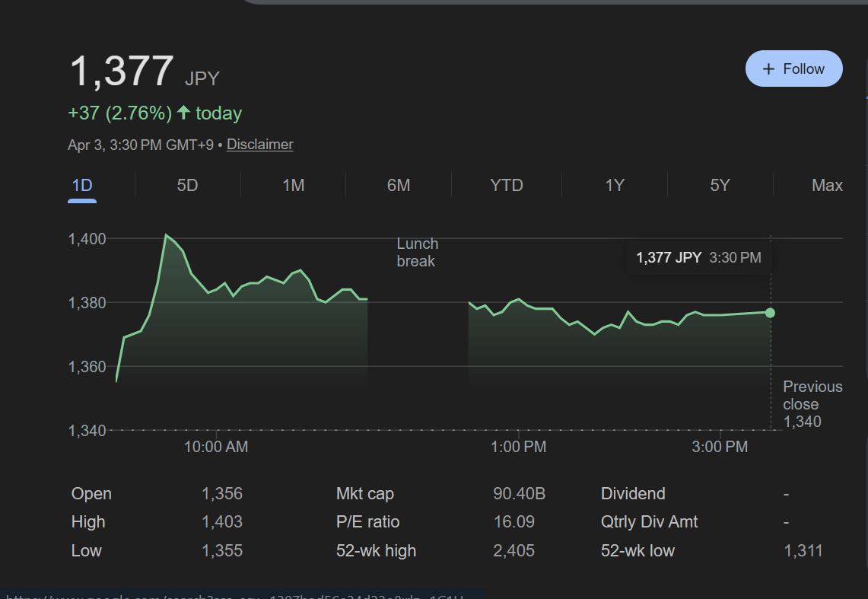Screen dimensions: 868x599
Task: Switch to the 5Y chart tab
Action: [720, 186]
